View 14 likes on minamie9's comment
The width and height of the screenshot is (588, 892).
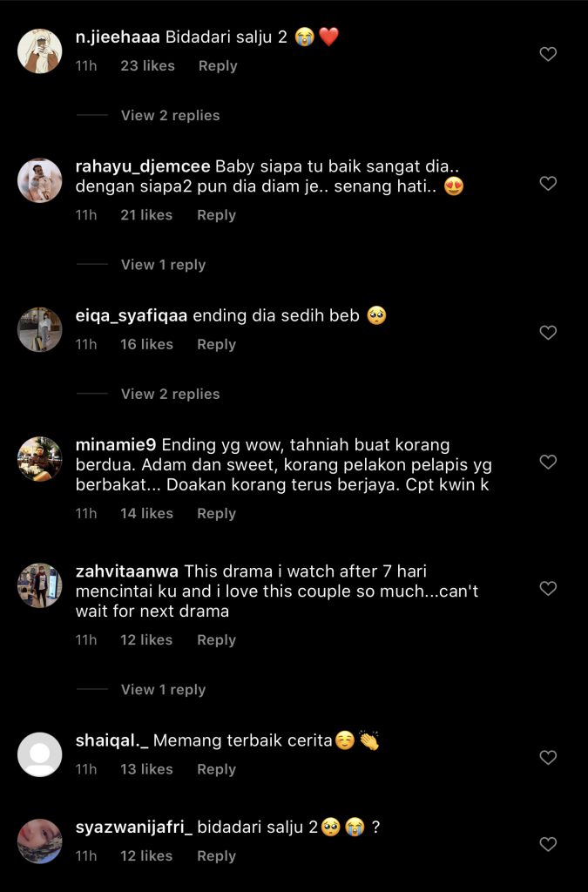click(x=146, y=513)
